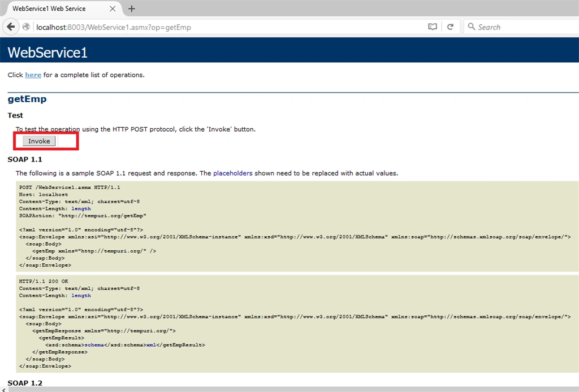The image size is (579, 392).
Task: Click the globe site identity icon
Action: click(x=26, y=27)
